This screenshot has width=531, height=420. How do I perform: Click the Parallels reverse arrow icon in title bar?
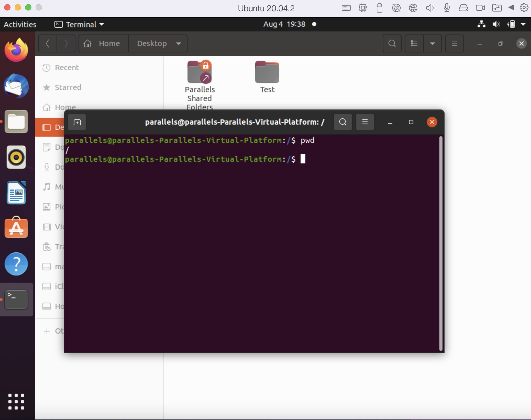tap(511, 7)
